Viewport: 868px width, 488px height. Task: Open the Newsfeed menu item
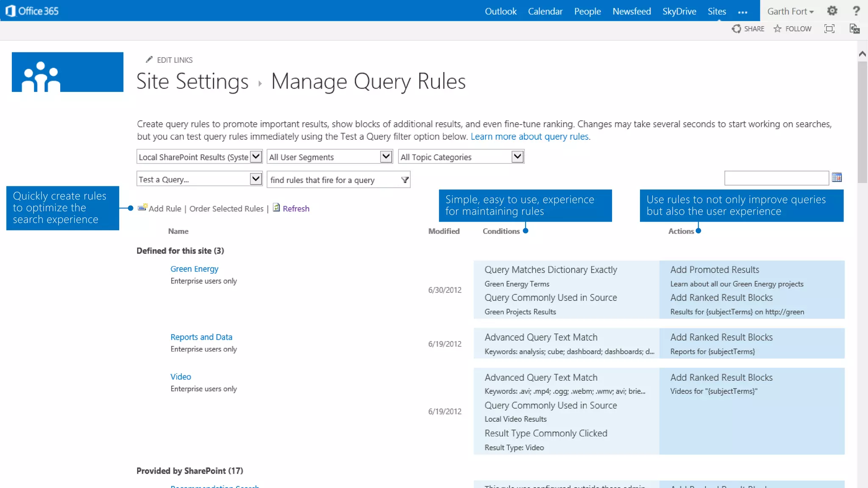point(631,11)
